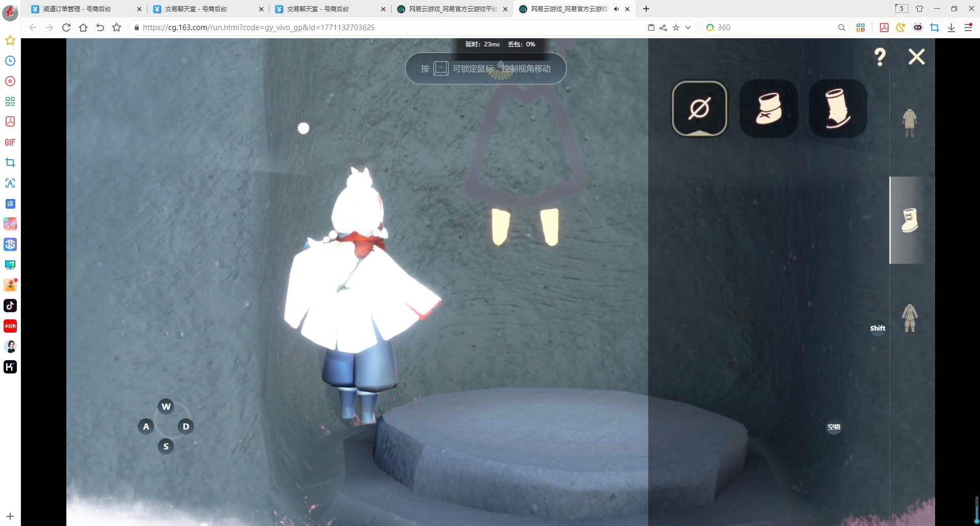Open the PDF tool in the top toolbar
This screenshot has height=526, width=980.
884,28
